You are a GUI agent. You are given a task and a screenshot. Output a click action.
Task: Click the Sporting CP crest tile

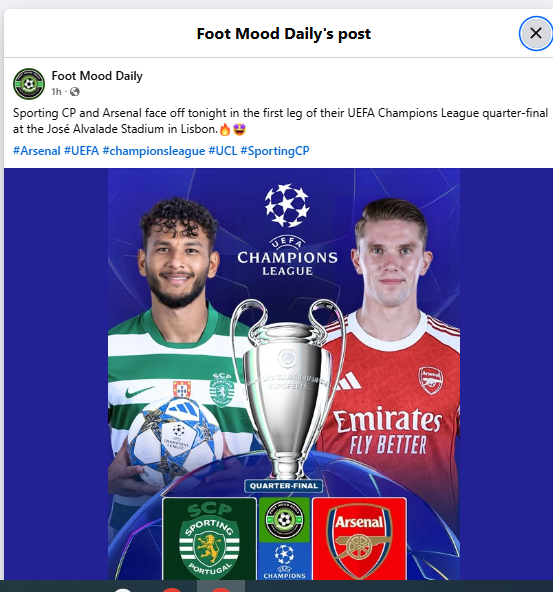pos(209,539)
